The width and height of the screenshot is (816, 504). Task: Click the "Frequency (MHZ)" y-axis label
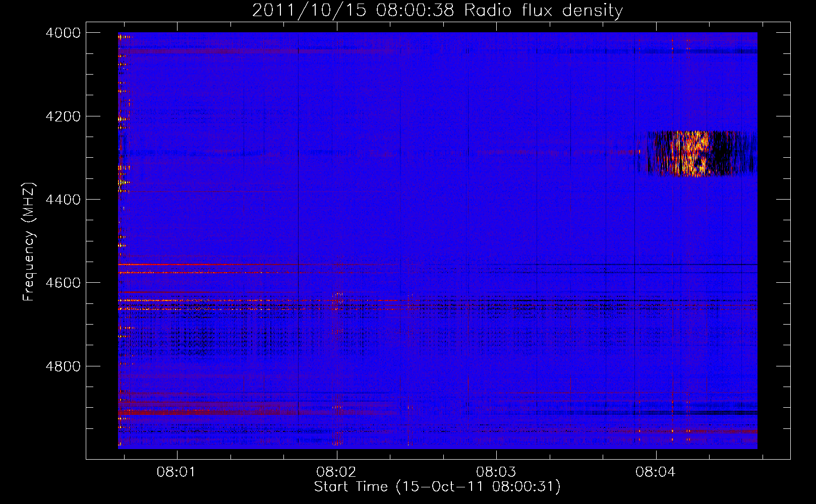coord(29,242)
